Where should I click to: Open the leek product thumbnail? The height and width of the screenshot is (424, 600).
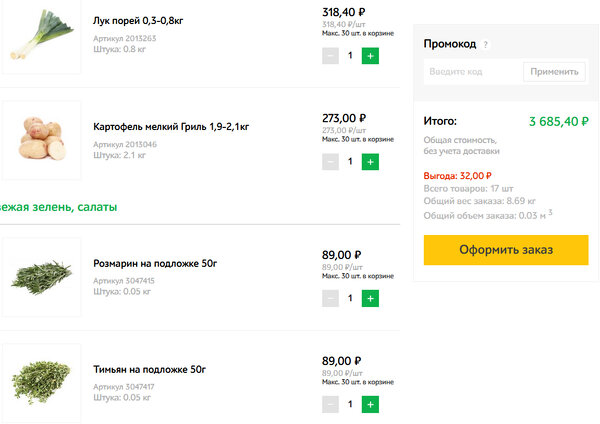[40, 38]
